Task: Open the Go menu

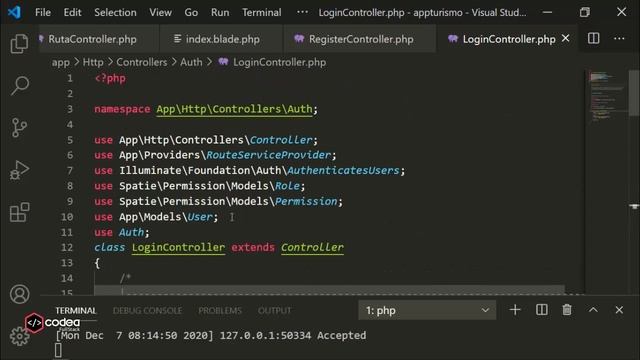Action: (191, 12)
